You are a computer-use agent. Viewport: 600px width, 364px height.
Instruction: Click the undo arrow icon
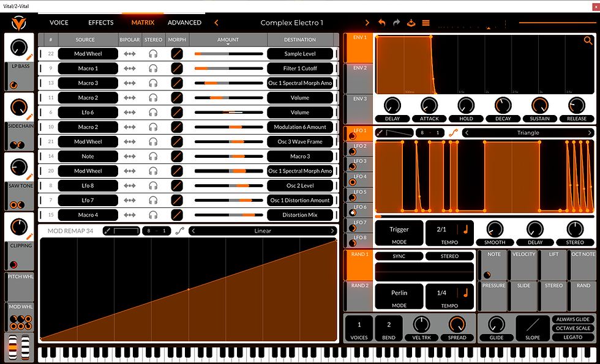pyautogui.click(x=381, y=23)
